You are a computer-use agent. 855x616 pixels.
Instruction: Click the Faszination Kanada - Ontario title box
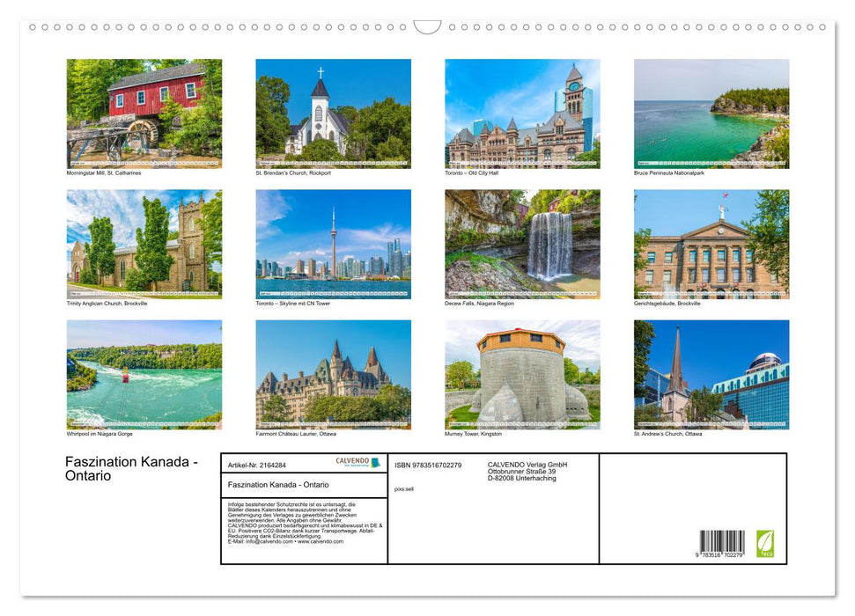click(x=277, y=485)
